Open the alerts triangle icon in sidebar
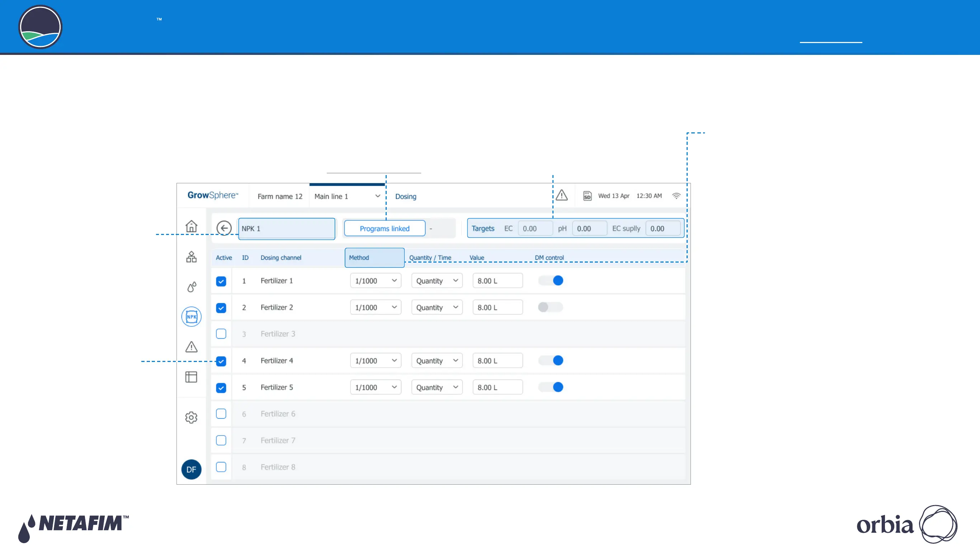This screenshot has height=551, width=980. (191, 347)
